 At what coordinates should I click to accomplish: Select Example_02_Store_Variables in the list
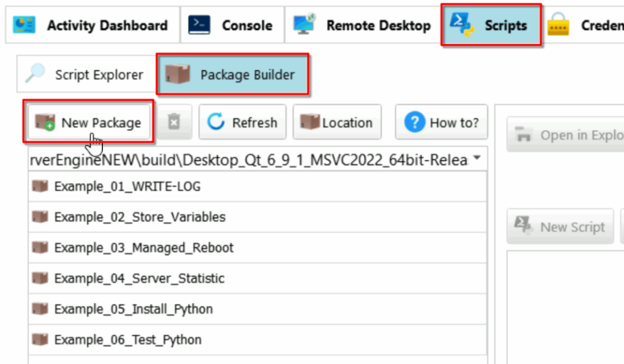(258, 217)
